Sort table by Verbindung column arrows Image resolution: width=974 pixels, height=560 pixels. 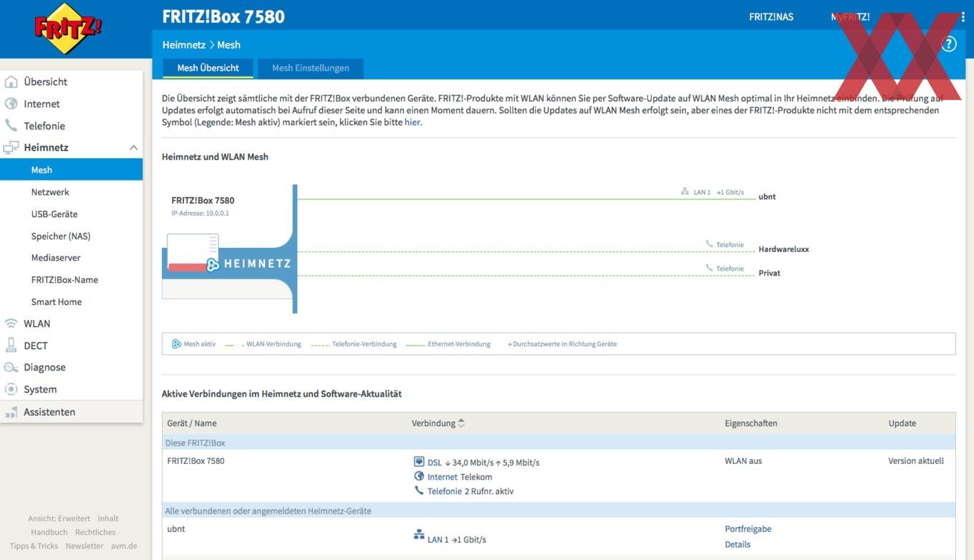coord(461,423)
